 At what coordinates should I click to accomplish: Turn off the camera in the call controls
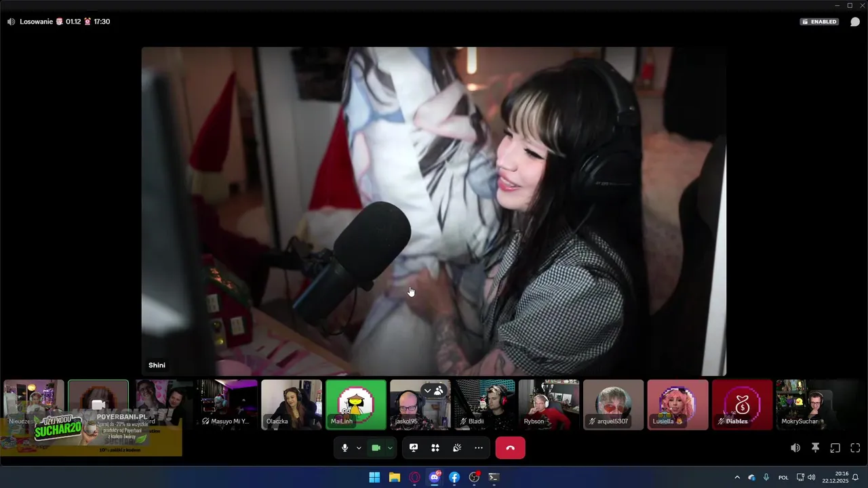point(376,448)
